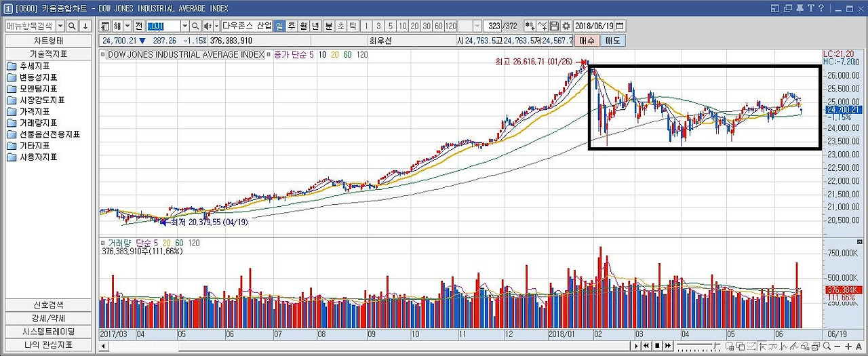Viewport: 868px width, 356px height.
Task: Click the 매수 buy button
Action: [x=587, y=41]
